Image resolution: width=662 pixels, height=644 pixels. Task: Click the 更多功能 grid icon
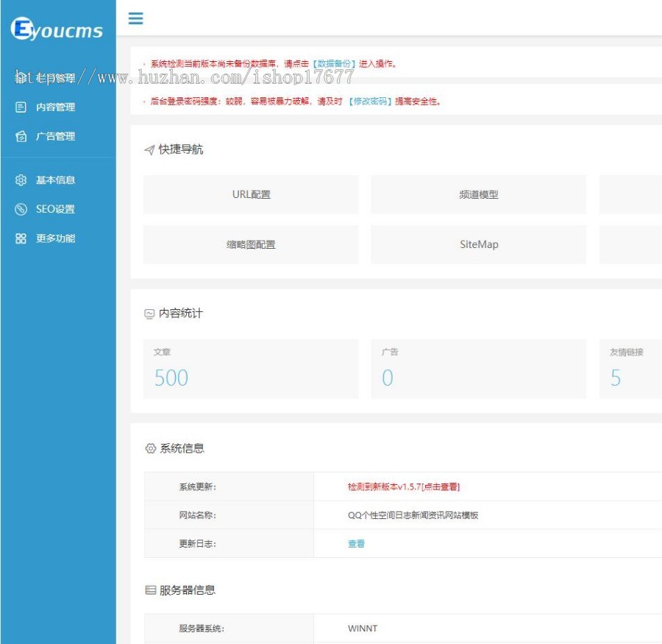tap(21, 238)
